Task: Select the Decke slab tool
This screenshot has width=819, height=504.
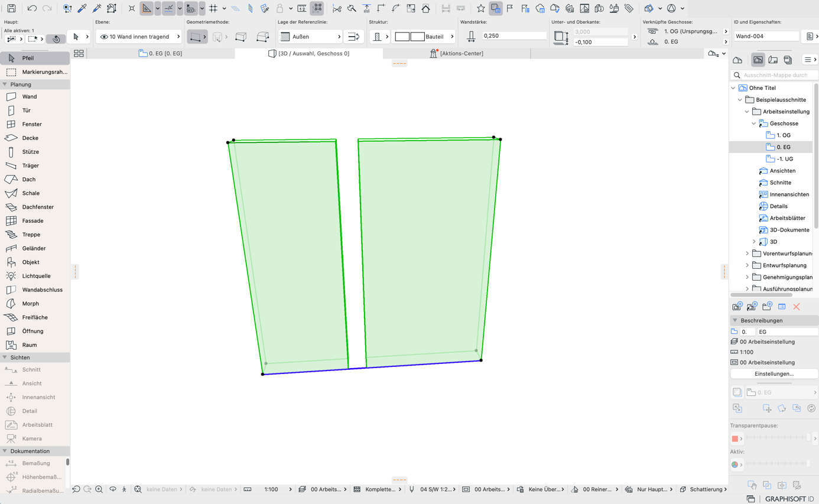Action: coord(35,138)
